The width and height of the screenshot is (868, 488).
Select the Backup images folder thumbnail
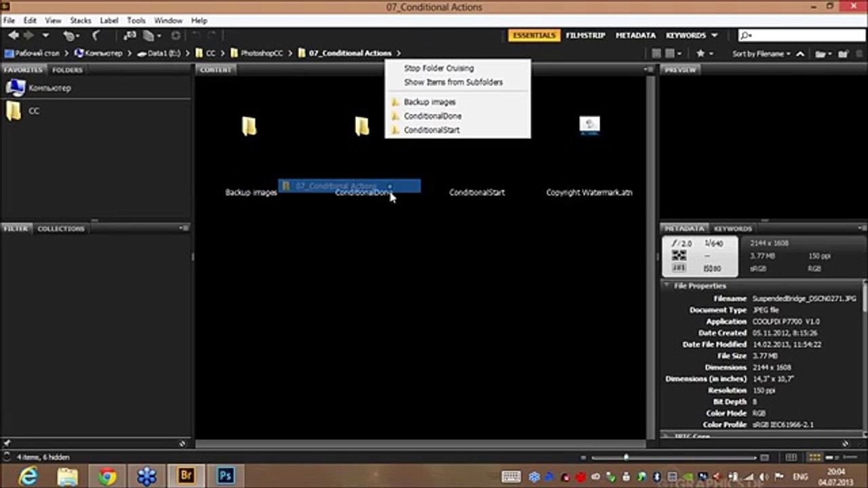click(x=249, y=126)
